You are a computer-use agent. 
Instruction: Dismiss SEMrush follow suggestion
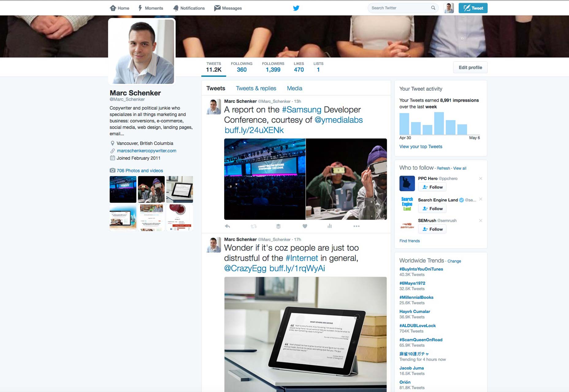pyautogui.click(x=481, y=221)
